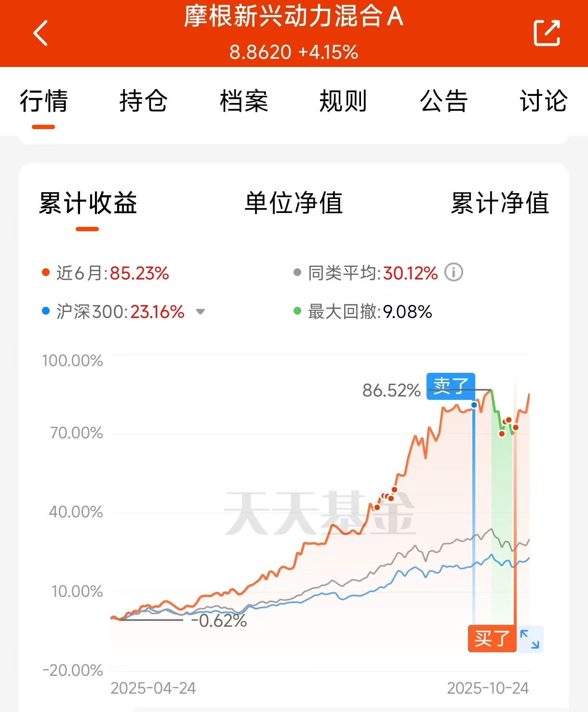Expand the 沪深300 benchmark dropdown arrow
588x712 pixels.
point(200,312)
